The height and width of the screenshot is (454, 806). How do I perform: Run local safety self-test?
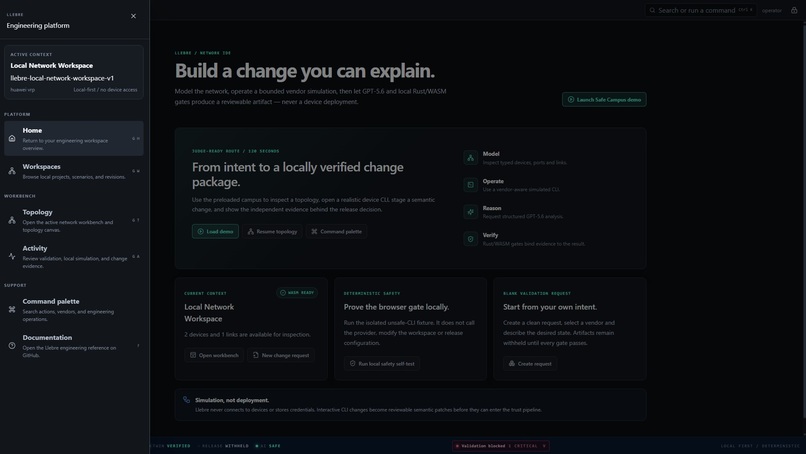coord(381,364)
